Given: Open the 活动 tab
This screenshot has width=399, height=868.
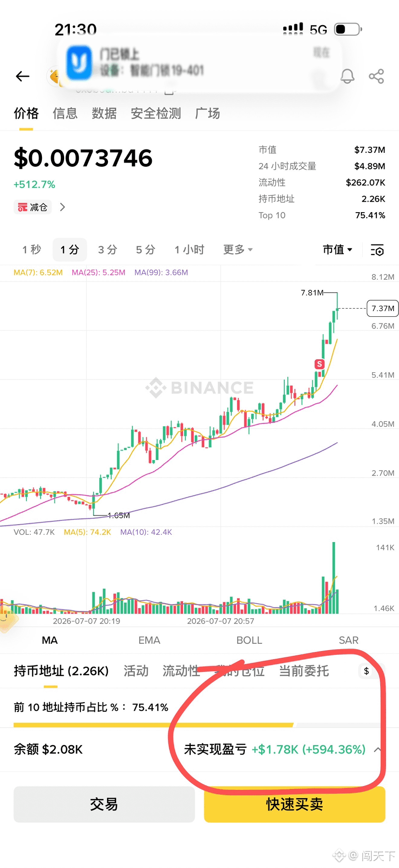Looking at the screenshot, I should 136,671.
